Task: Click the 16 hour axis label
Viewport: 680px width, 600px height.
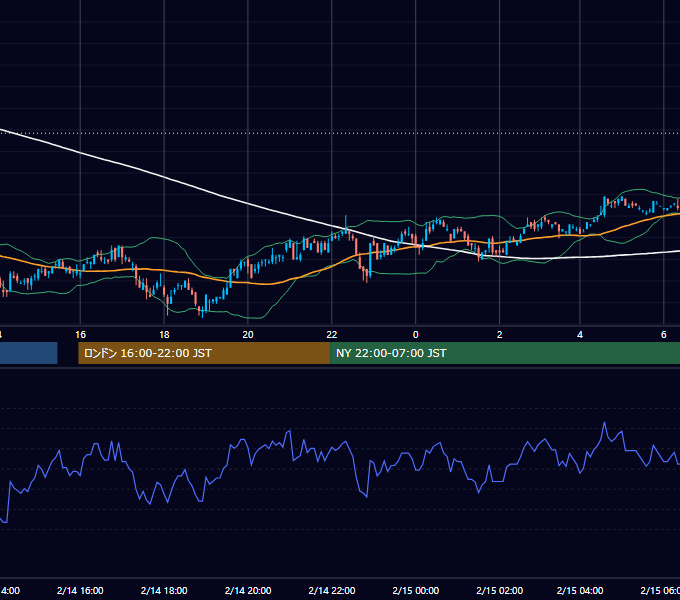Action: (80, 335)
